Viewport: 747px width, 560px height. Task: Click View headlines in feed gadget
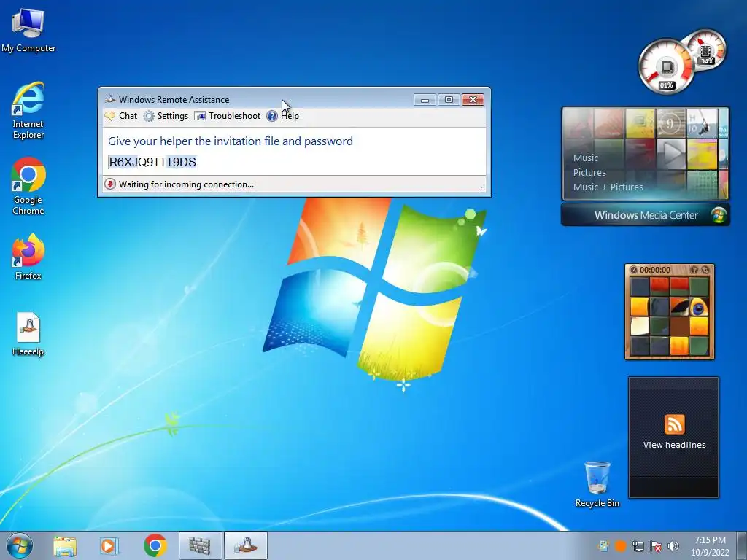[674, 445]
